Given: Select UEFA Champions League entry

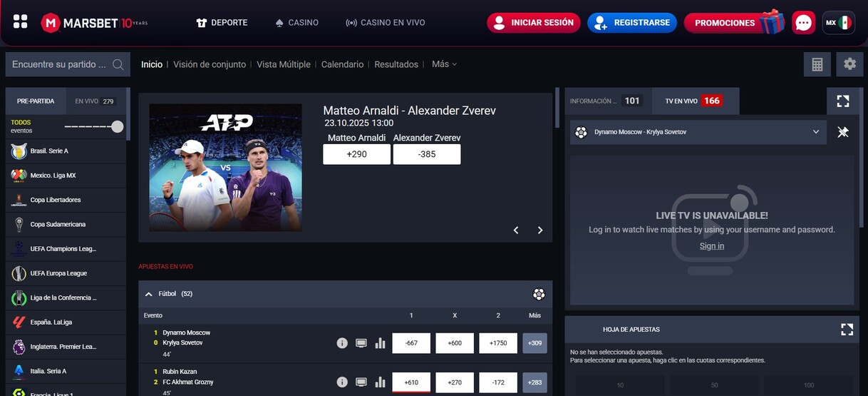Looking at the screenshot, I should click(66, 249).
